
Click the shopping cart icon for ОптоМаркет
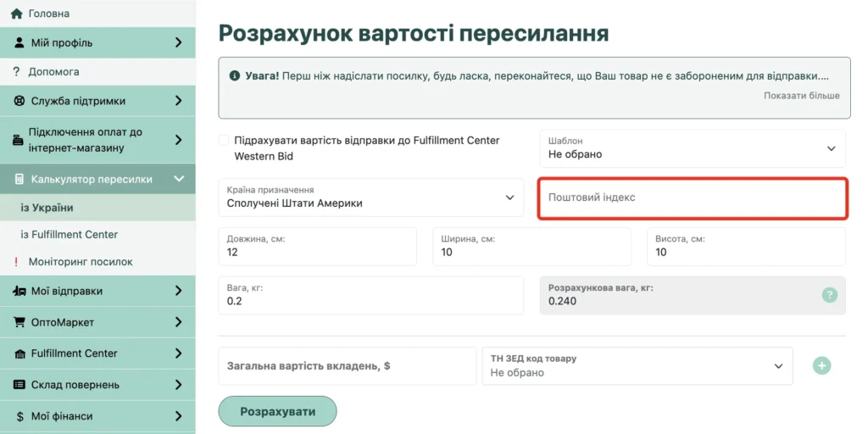click(x=19, y=322)
